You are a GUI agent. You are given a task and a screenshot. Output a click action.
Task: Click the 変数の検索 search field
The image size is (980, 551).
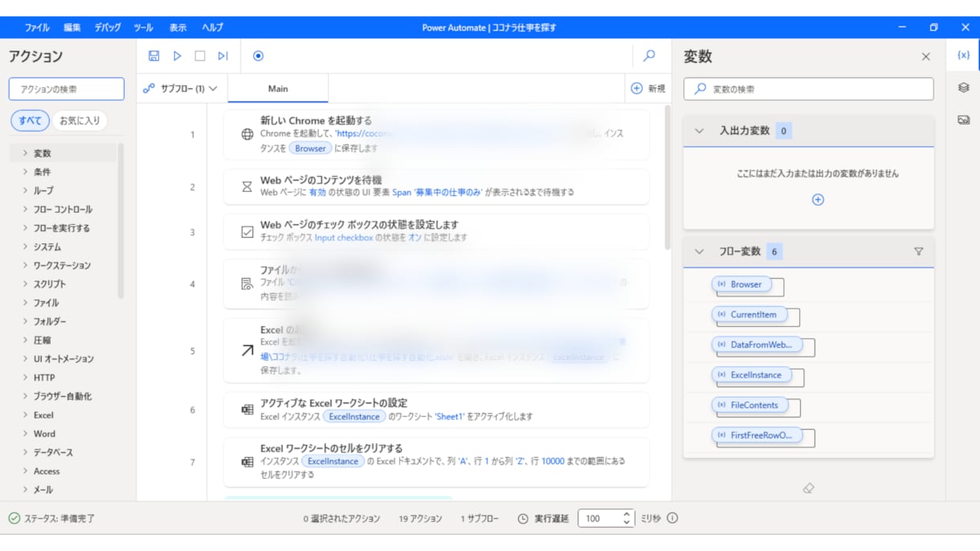point(809,89)
